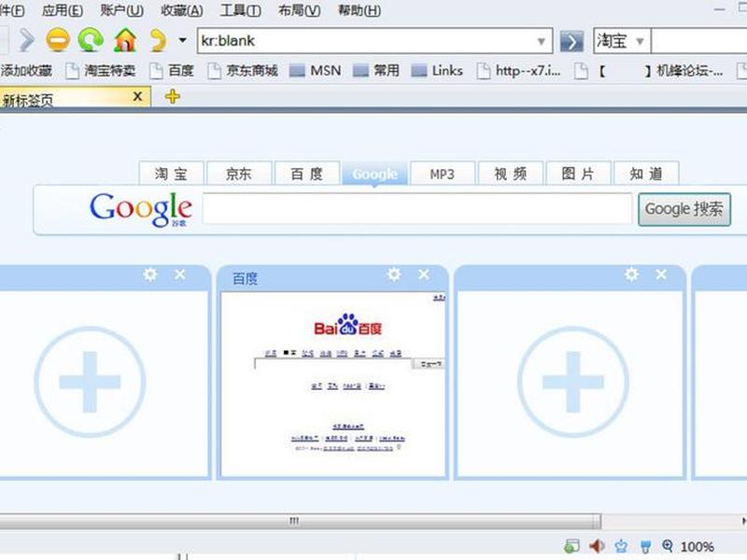Click the Google search text box

point(417,208)
